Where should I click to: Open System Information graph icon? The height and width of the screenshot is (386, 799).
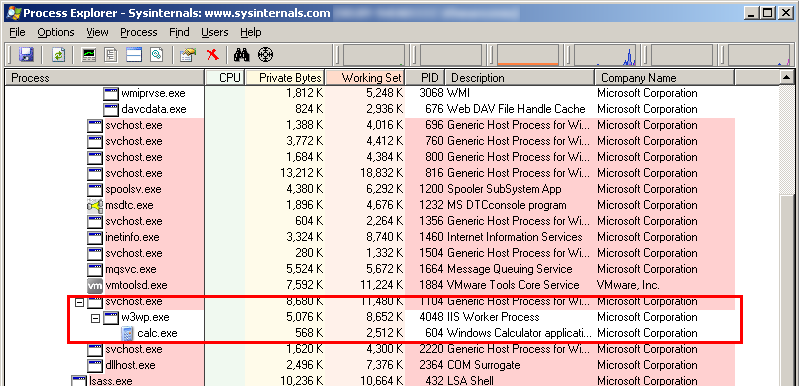click(89, 54)
